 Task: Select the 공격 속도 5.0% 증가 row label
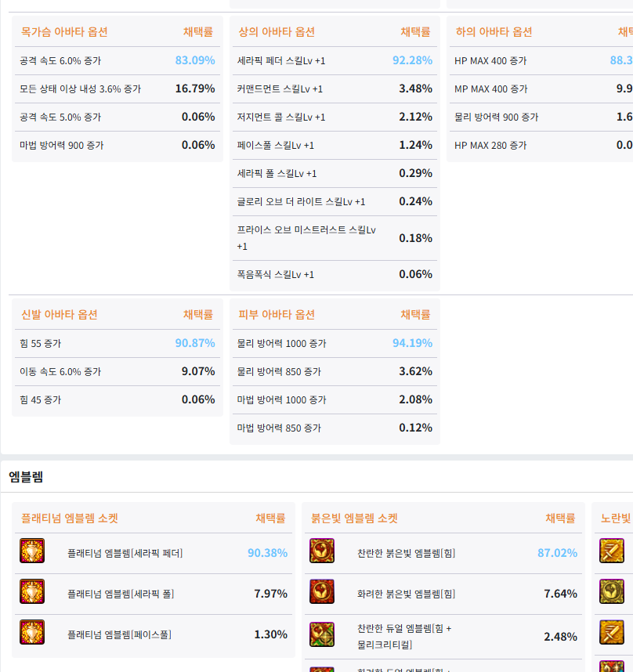60,117
